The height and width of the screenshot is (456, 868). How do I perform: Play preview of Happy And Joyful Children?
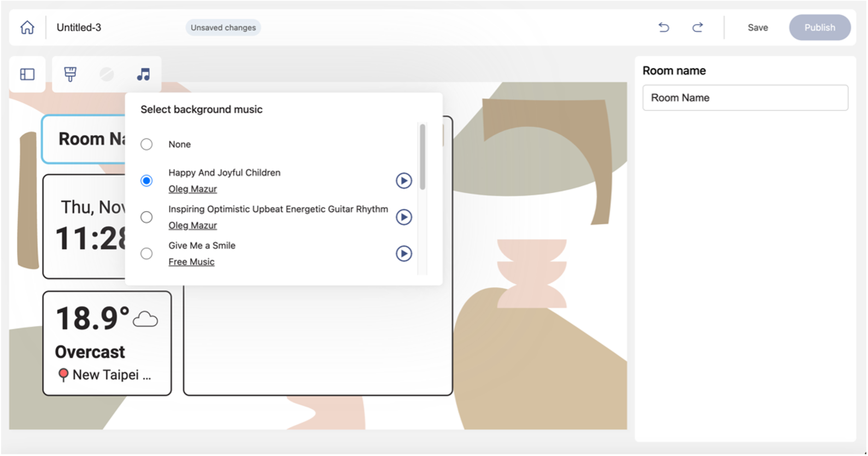tap(404, 181)
